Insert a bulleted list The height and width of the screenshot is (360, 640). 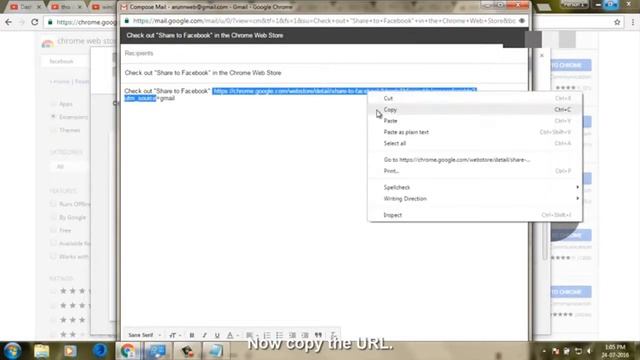(x=280, y=335)
